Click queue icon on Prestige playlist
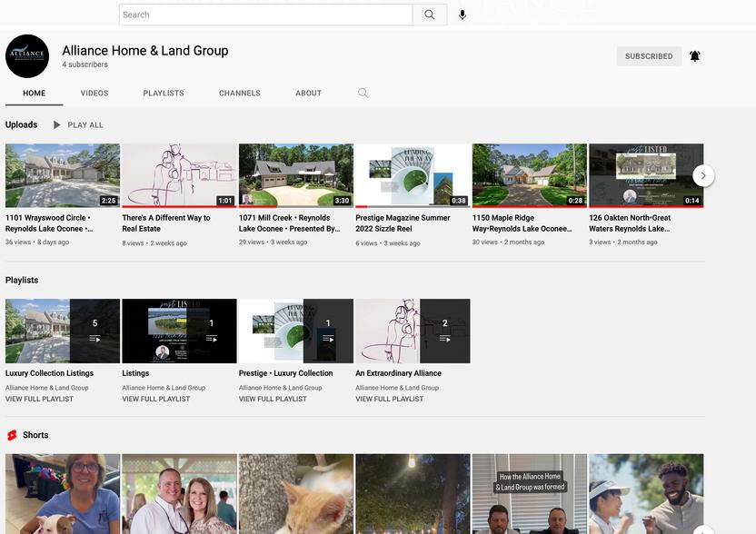 (328, 339)
